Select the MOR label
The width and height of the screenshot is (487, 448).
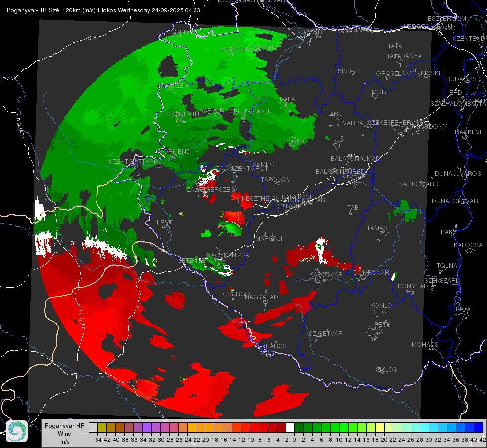tap(379, 92)
